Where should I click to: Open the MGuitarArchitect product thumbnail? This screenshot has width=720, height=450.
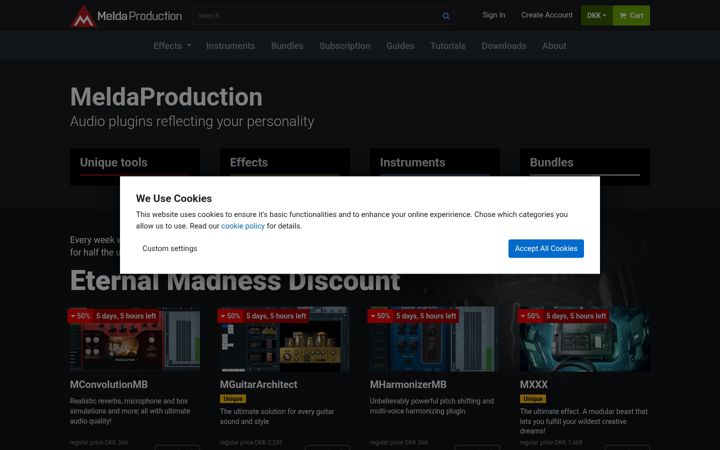pos(285,339)
